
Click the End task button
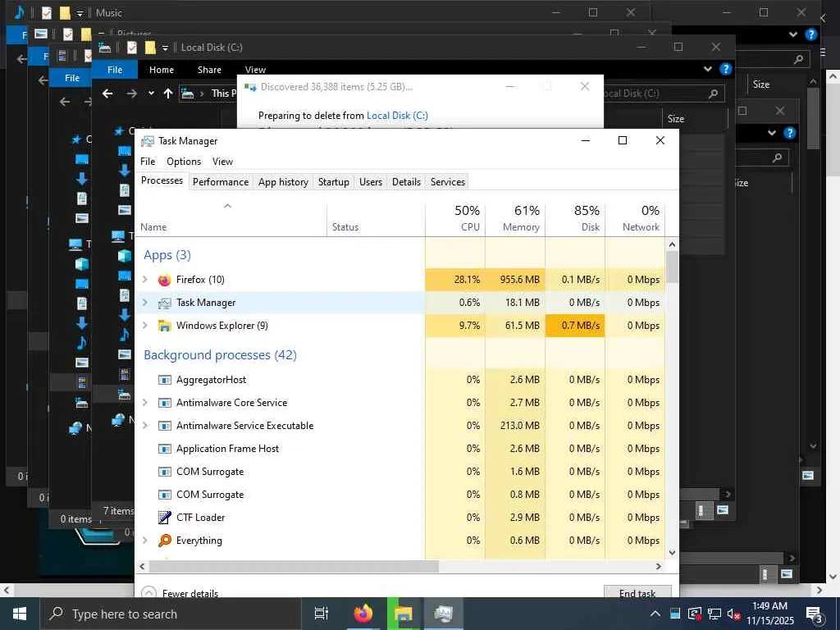click(x=637, y=591)
